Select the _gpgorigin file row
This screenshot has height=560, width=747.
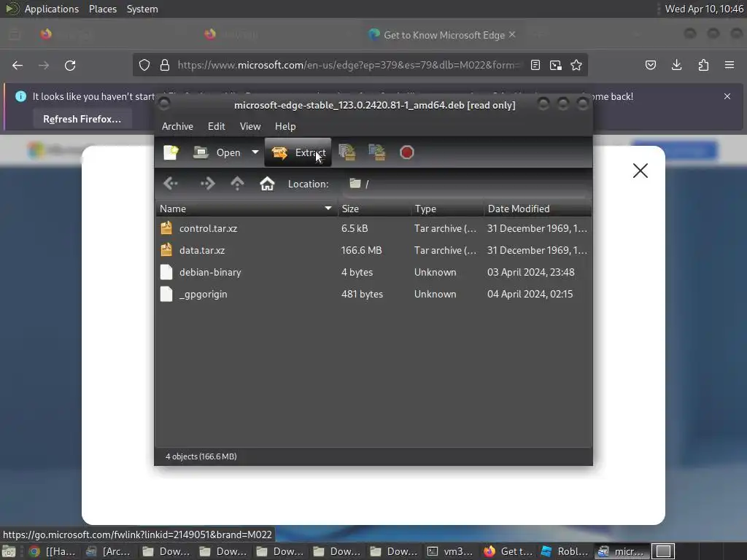pos(373,294)
